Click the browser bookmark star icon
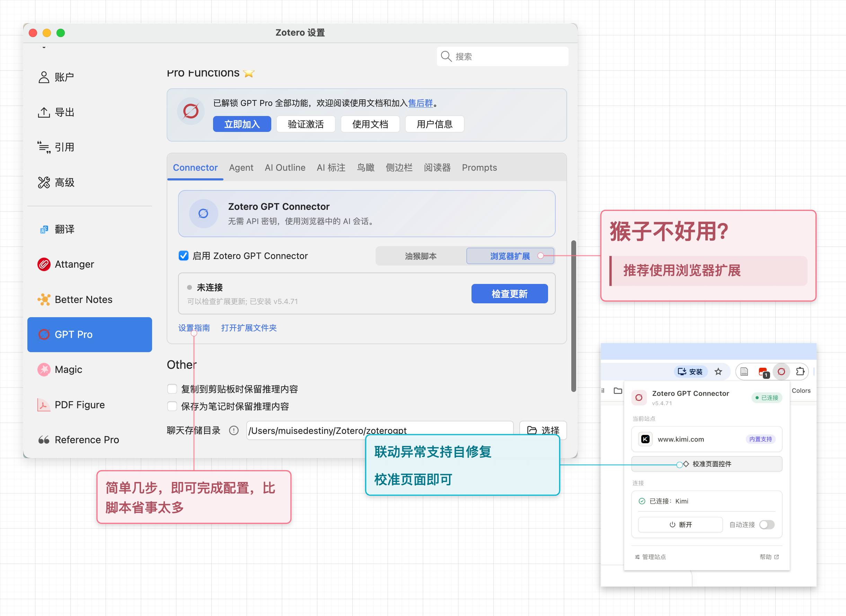 [718, 372]
